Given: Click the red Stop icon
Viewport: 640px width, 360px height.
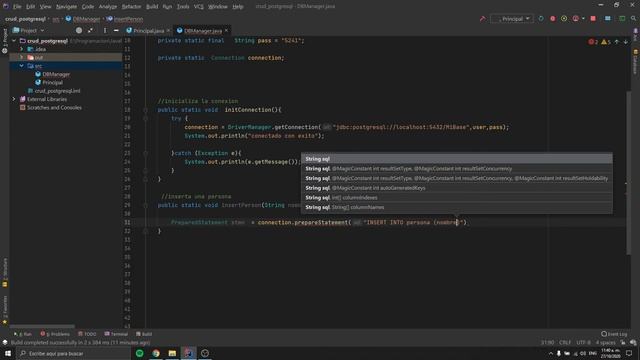Looking at the screenshot, I should 593,19.
